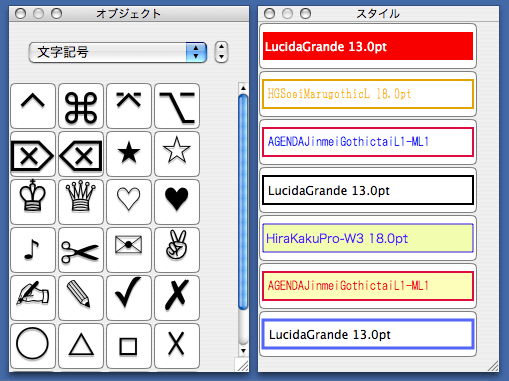Apply the orange HGSoeiMarugothicL 18.0pt style
The width and height of the screenshot is (509, 381).
point(368,94)
